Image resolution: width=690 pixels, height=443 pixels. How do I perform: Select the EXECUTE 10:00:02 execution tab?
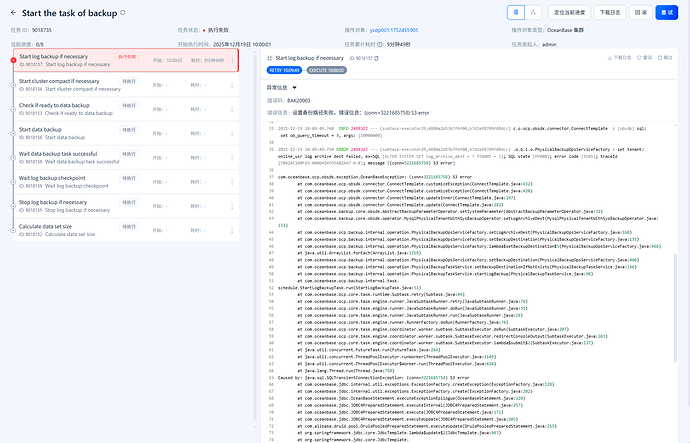(x=327, y=72)
